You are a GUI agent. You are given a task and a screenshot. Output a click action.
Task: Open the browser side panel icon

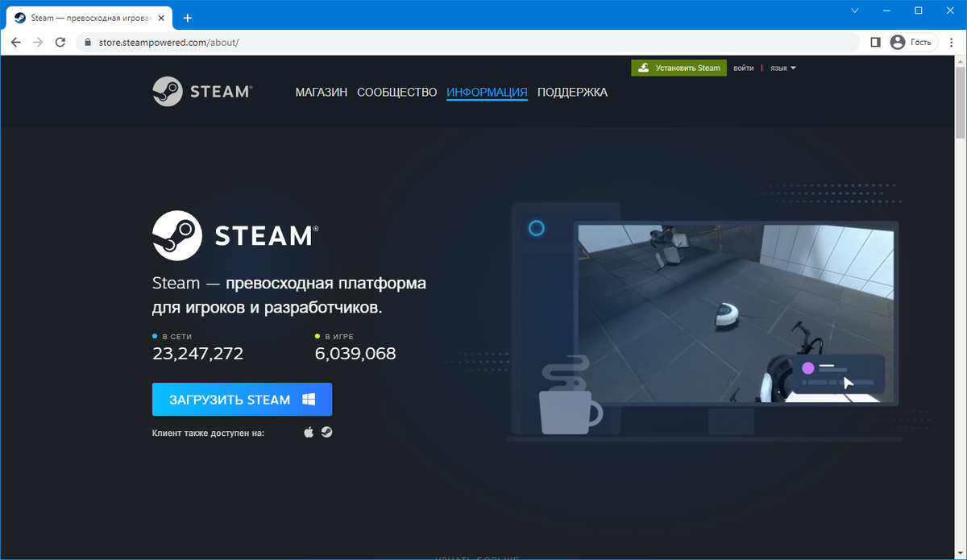(875, 42)
